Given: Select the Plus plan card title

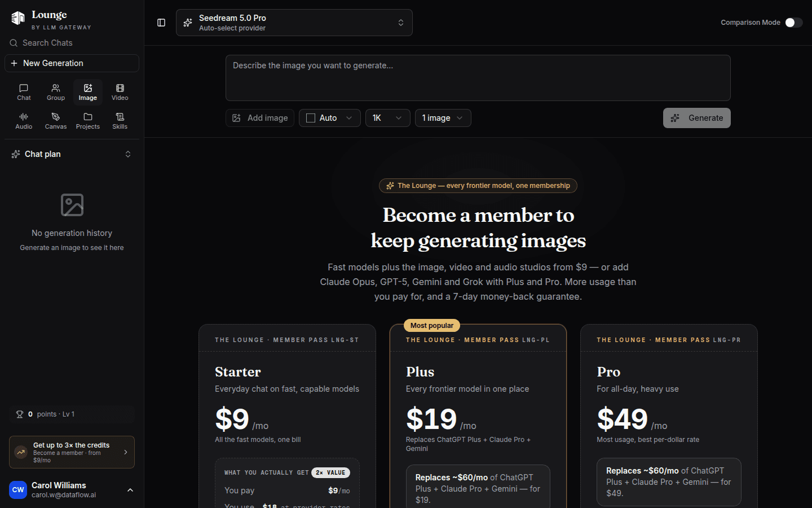Looking at the screenshot, I should click(x=420, y=372).
